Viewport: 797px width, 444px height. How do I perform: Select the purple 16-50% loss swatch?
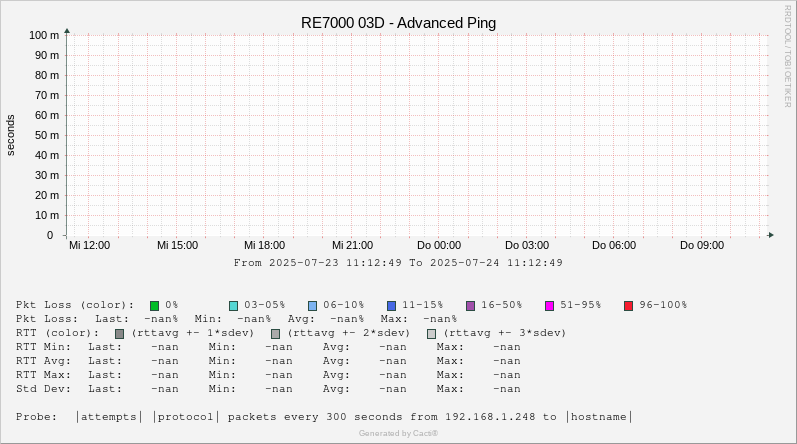tap(470, 305)
